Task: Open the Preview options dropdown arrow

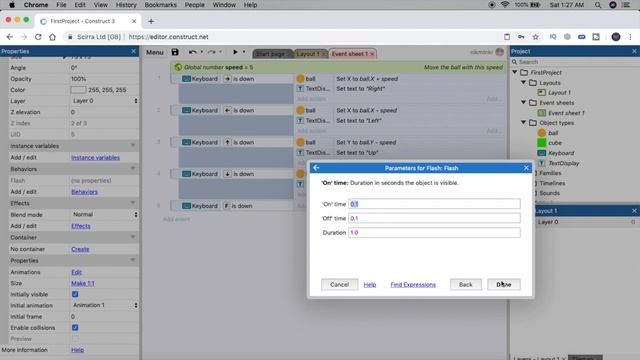Action: coord(244,52)
